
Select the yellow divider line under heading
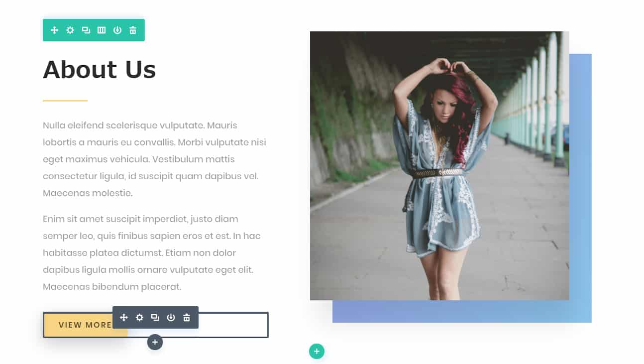(65, 101)
